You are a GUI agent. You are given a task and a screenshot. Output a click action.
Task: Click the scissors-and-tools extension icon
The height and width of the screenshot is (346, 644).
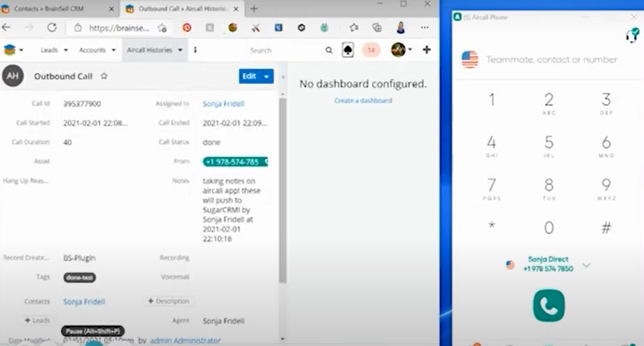coord(256,28)
